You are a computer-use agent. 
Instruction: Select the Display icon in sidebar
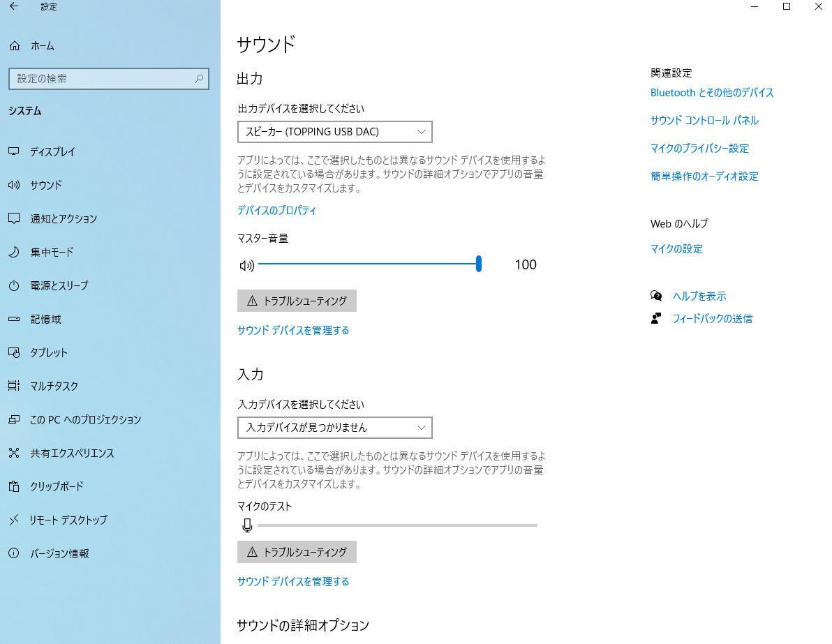tap(15, 151)
